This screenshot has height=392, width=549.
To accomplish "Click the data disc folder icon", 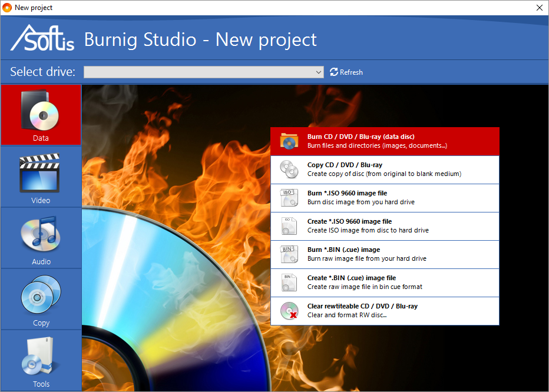I will (x=289, y=141).
